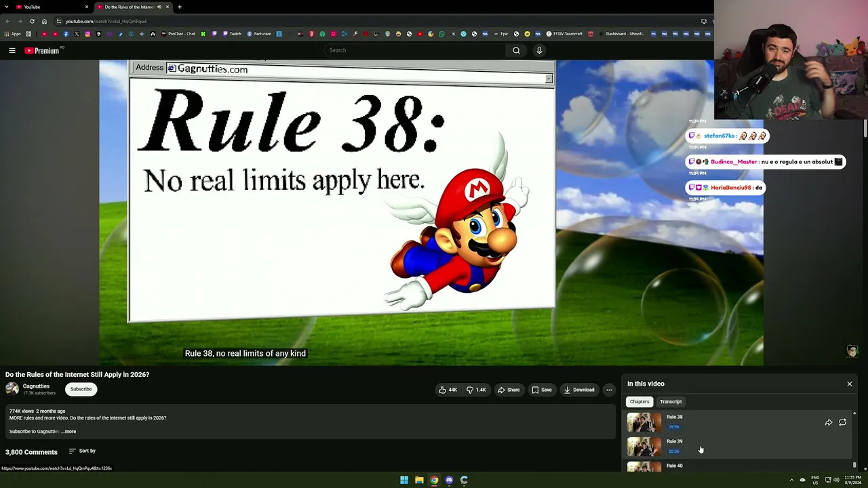Click the Rule 40 chapter title
868x488 pixels.
tap(674, 466)
